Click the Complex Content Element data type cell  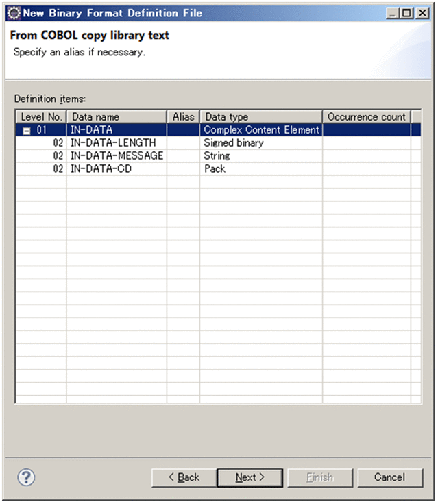point(261,129)
